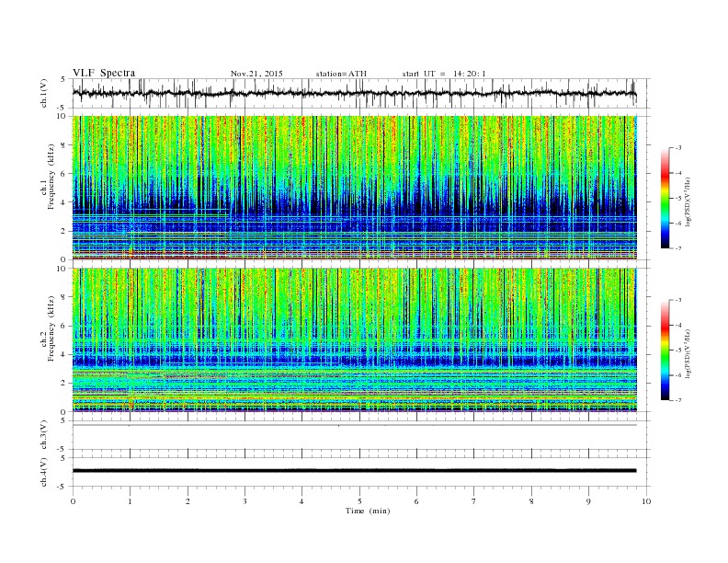Click the "-7" label on ch.2 colorbar
Image resolution: width=728 pixels, height=563 pixels.
pos(677,400)
